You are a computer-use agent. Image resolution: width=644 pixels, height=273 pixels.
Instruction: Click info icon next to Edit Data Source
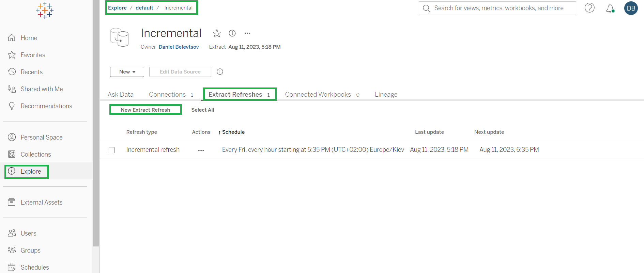(x=220, y=71)
